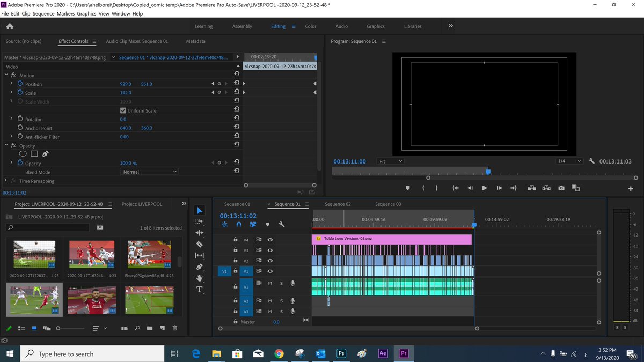Click the Comparison View icon
Image resolution: width=644 pixels, height=362 pixels.
[x=576, y=188]
